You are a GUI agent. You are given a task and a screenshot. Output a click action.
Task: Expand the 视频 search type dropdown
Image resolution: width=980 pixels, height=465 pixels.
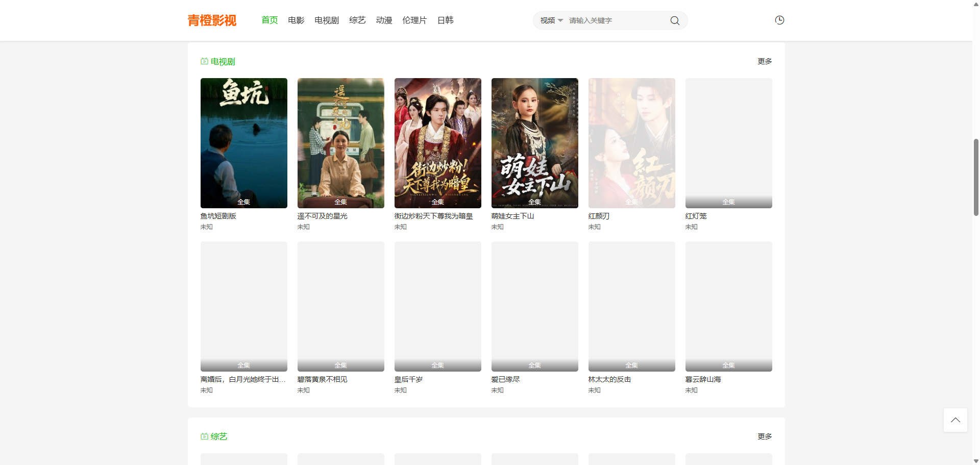pos(551,20)
